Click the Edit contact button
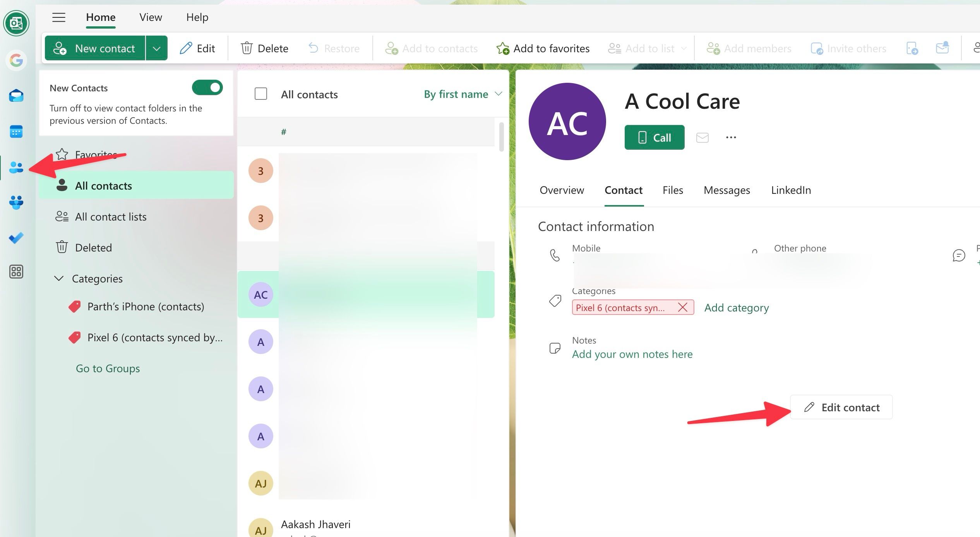 841,407
